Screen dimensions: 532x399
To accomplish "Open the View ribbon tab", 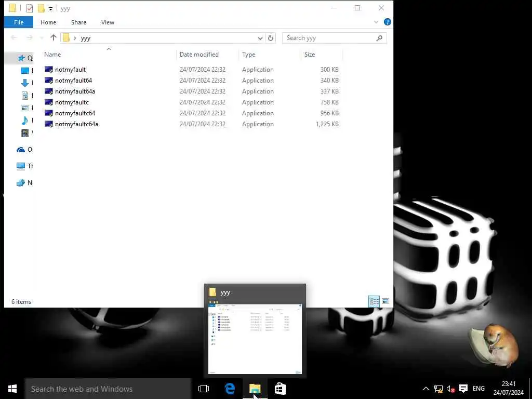I will [108, 22].
